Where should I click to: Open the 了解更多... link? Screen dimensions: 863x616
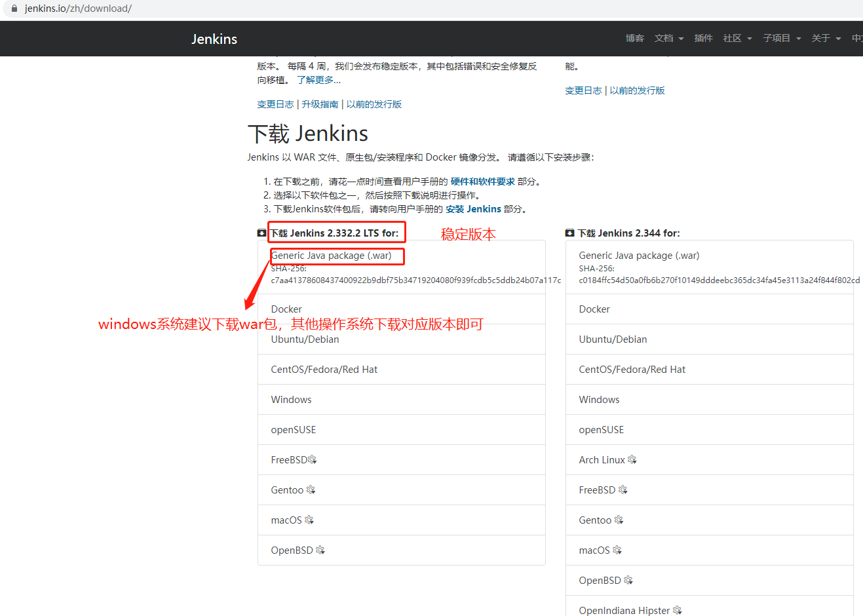coord(318,80)
